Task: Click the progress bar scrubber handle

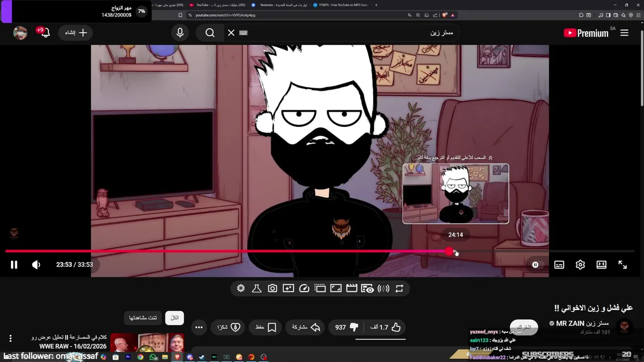Action: [449, 251]
